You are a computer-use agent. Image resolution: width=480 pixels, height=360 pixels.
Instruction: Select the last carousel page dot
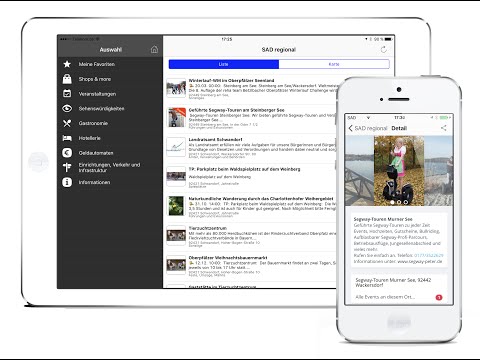click(x=406, y=202)
